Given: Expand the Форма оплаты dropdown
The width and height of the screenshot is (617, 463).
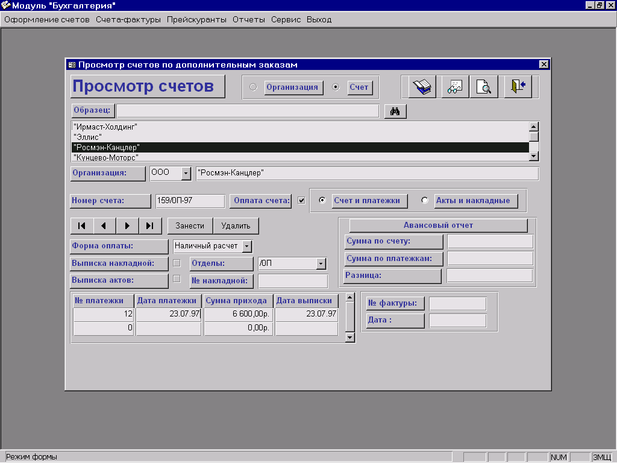Looking at the screenshot, I should 247,245.
